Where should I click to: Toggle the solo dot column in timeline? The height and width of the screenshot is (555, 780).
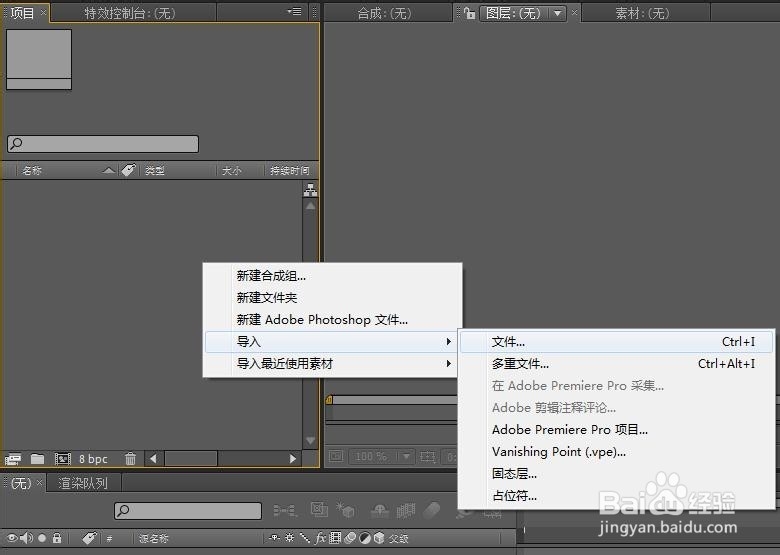[42, 538]
